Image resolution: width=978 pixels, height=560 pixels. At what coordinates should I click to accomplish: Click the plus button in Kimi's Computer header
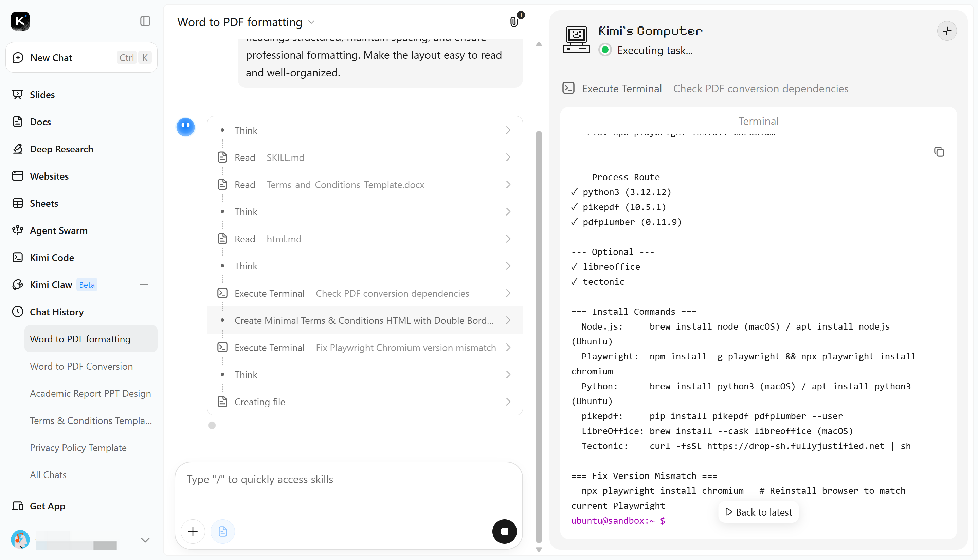947,31
